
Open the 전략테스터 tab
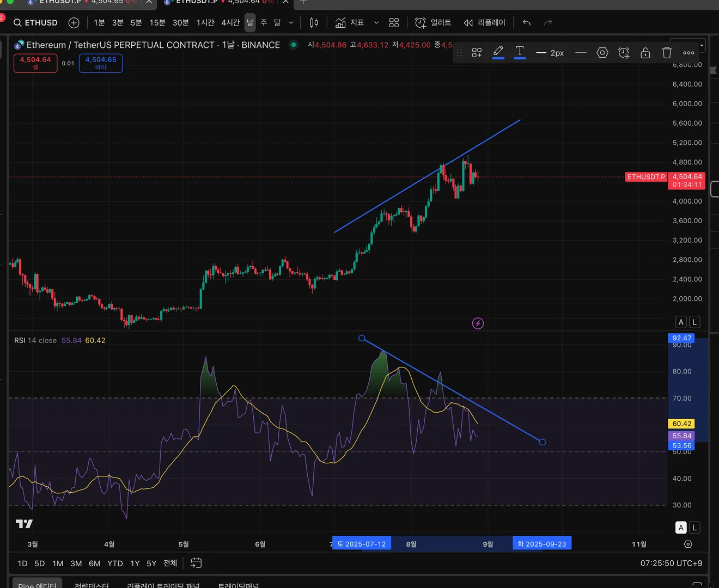(92, 585)
